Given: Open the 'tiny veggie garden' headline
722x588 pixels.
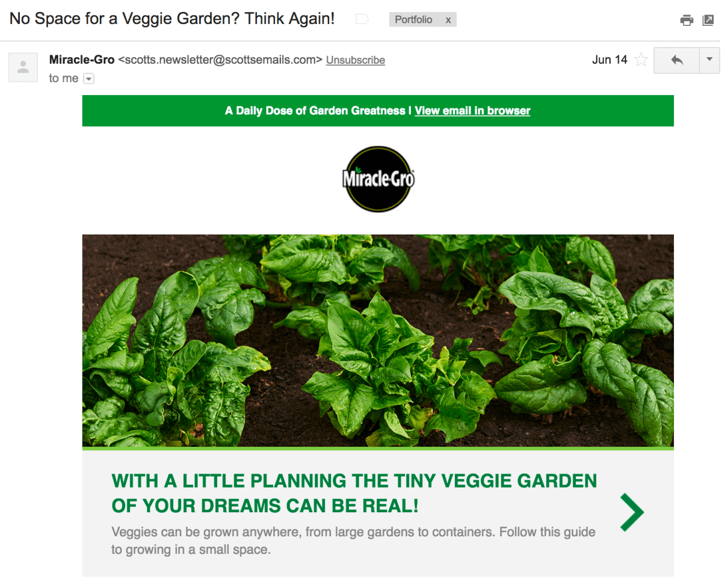Looking at the screenshot, I should click(x=354, y=493).
